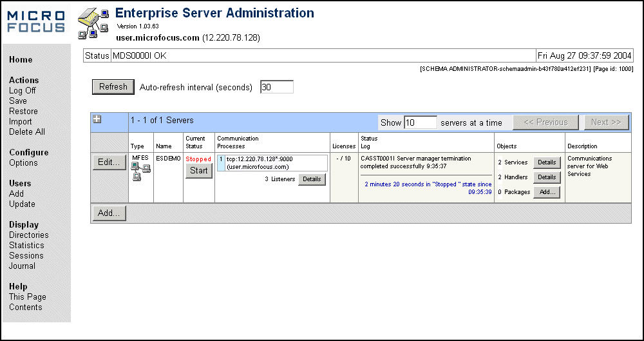Image resolution: width=644 pixels, height=341 pixels.
Task: Click the Version 1.03.63 text
Action: [x=138, y=26]
